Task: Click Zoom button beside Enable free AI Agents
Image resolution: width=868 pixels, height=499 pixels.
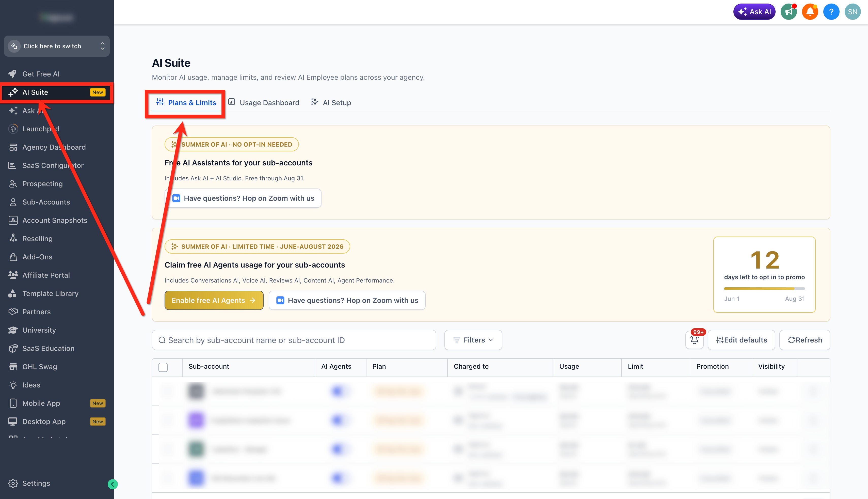Action: pos(347,300)
